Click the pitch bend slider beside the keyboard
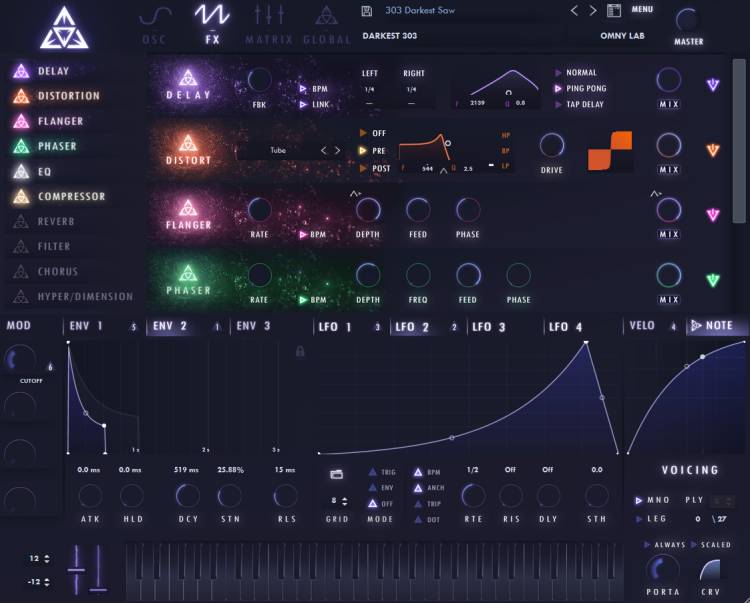The image size is (750, 603). [75, 572]
